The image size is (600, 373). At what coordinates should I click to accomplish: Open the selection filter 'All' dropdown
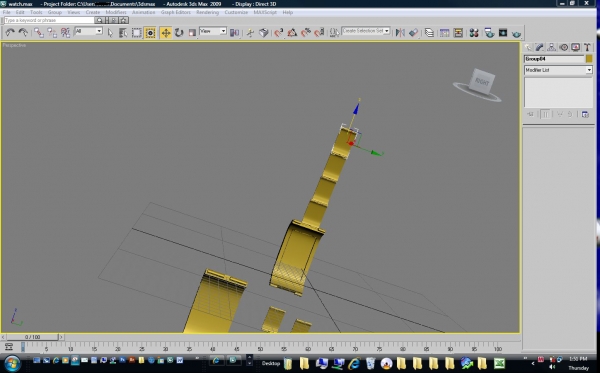pos(88,31)
